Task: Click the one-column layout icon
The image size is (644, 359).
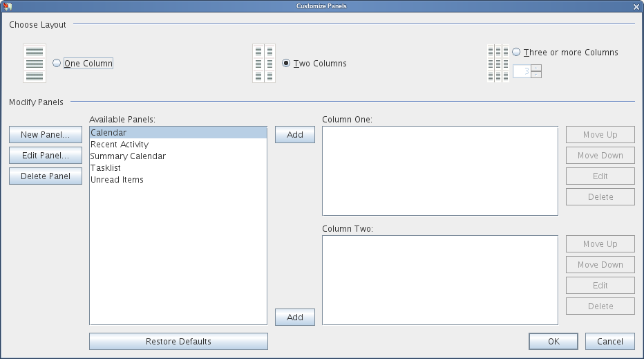Action: tap(35, 64)
